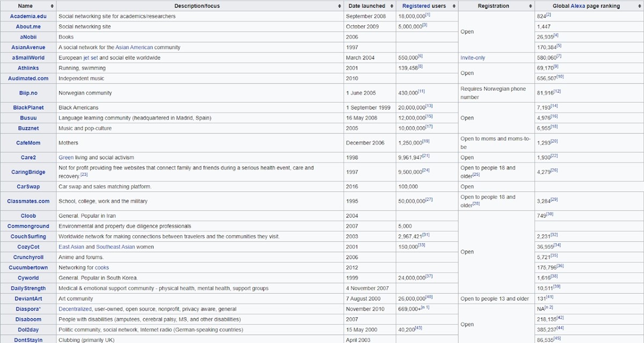Open the CarSwap article link
644x343 pixels.
coord(28,187)
